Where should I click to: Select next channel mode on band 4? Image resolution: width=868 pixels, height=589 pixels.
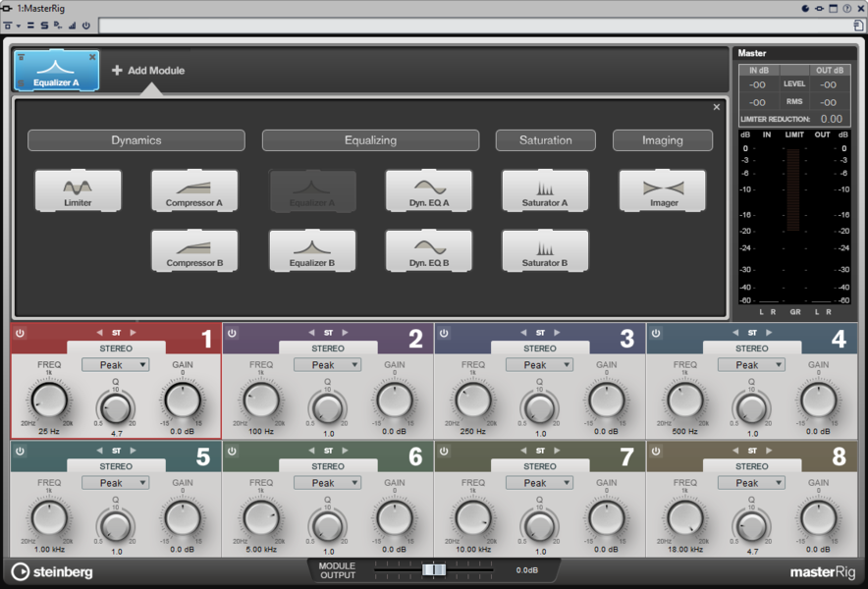769,333
